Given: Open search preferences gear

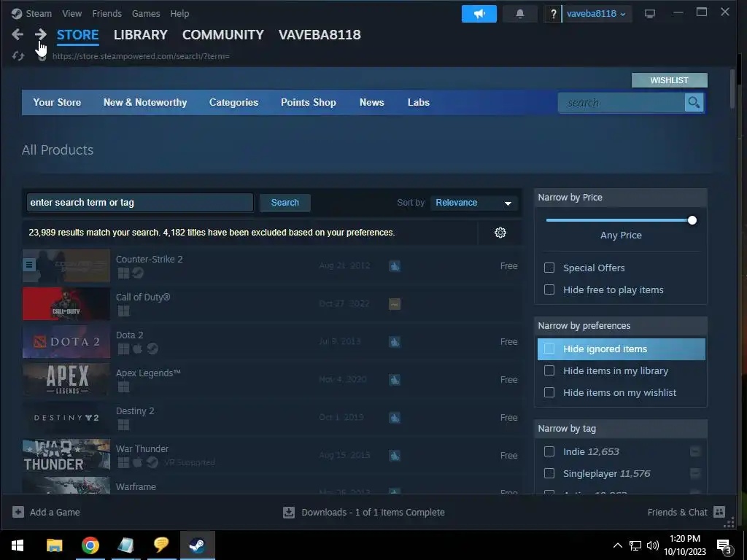Looking at the screenshot, I should coord(500,233).
